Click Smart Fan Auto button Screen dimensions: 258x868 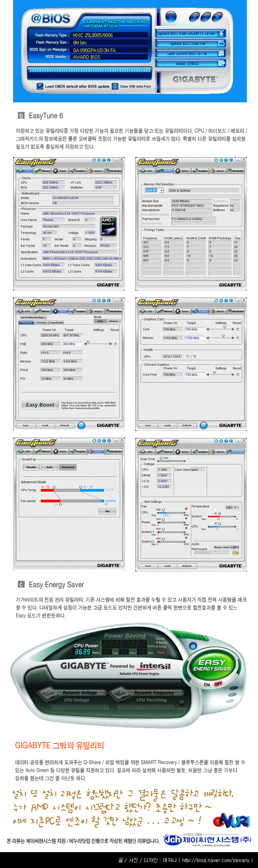pyautogui.click(x=49, y=467)
